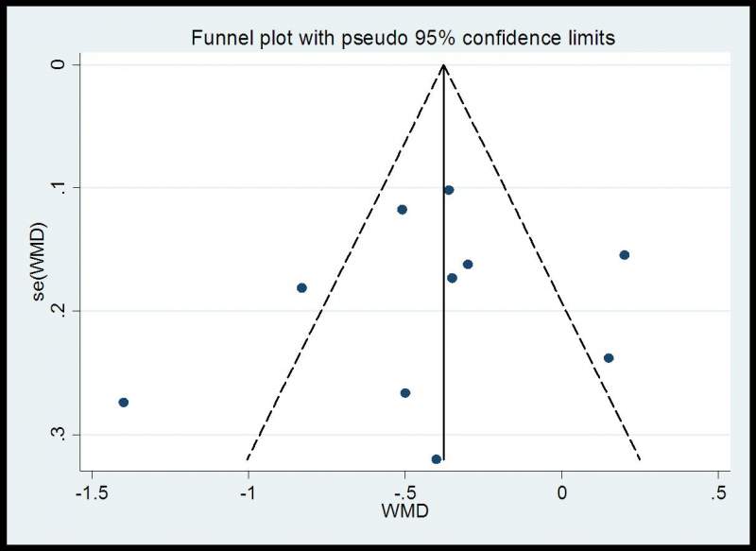The height and width of the screenshot is (551, 756).
Task: Click the .3 tick label on the y-axis
Action: (60, 435)
